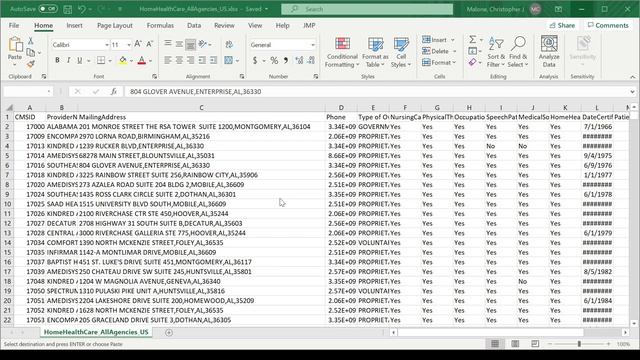Open Find & Select menu
This screenshot has height=360, width=640.
point(518,52)
